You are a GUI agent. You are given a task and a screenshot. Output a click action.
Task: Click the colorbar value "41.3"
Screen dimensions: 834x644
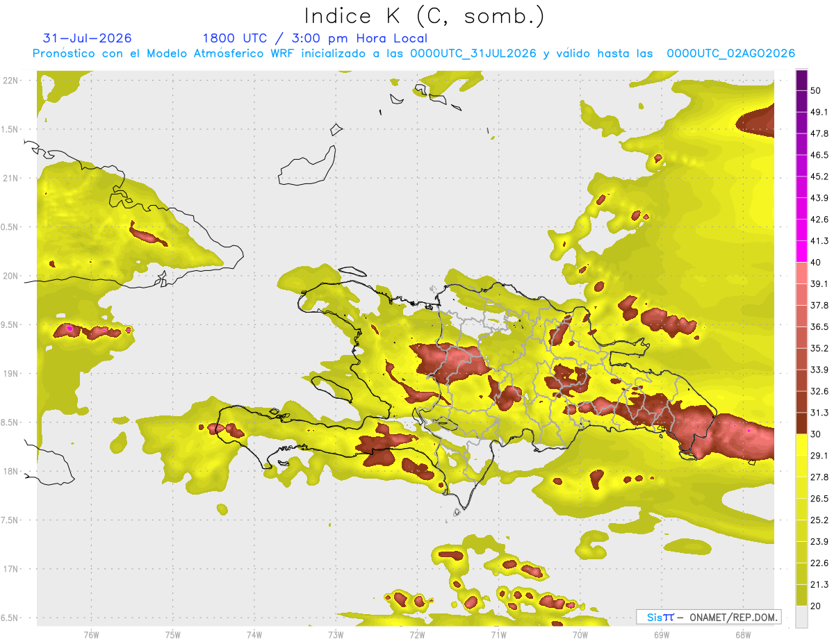point(819,241)
